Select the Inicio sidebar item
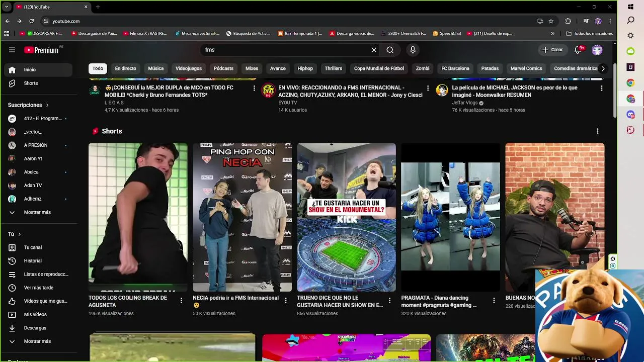This screenshot has height=362, width=644. [x=39, y=70]
